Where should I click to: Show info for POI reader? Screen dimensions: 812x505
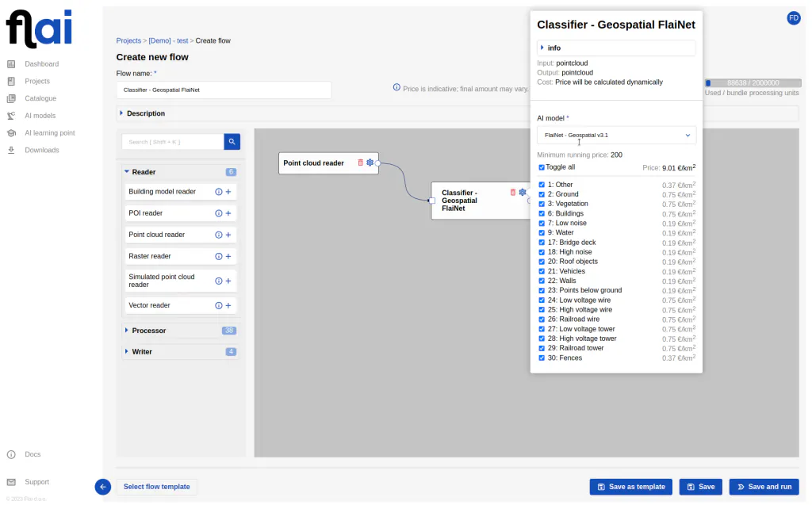coord(219,213)
